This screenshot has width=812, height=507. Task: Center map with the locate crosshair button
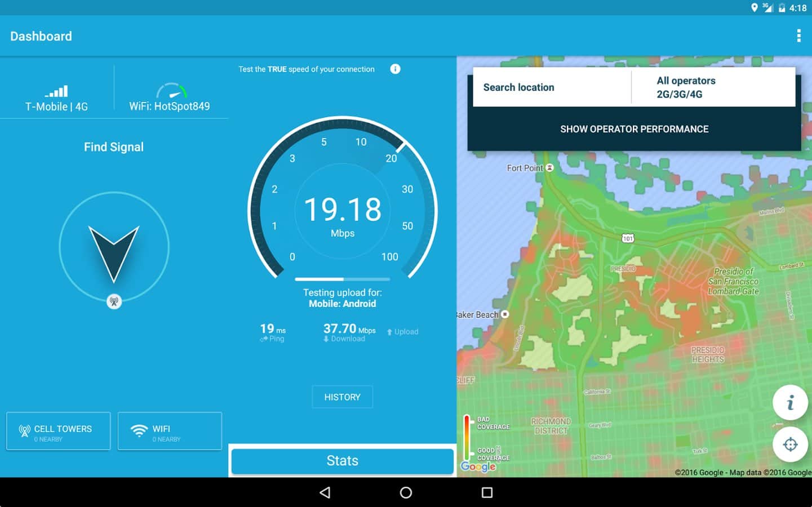[790, 444]
